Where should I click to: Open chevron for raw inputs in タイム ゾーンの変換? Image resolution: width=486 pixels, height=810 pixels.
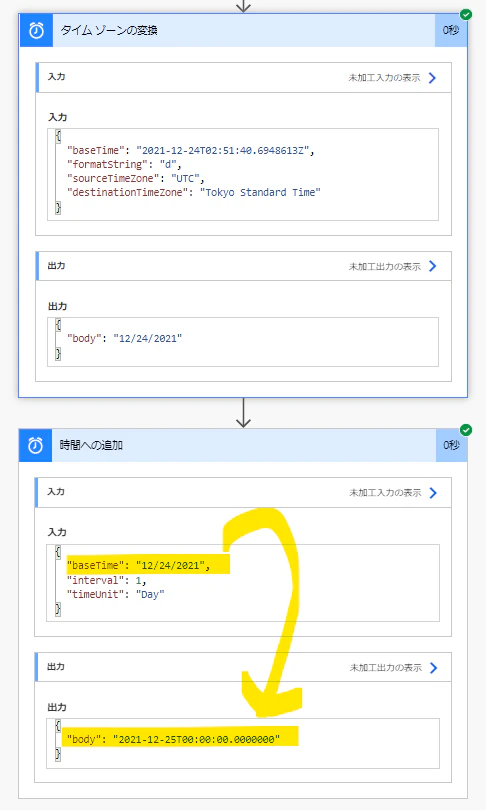[x=433, y=77]
